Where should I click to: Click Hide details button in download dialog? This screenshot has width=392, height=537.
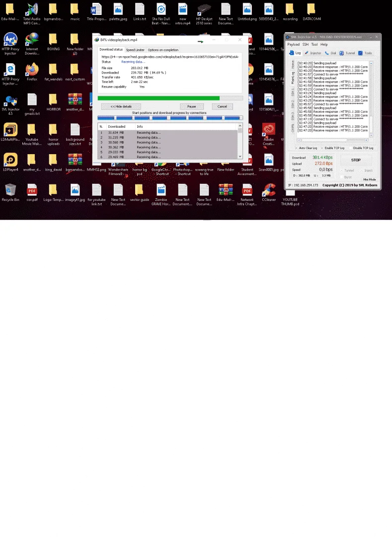(121, 106)
